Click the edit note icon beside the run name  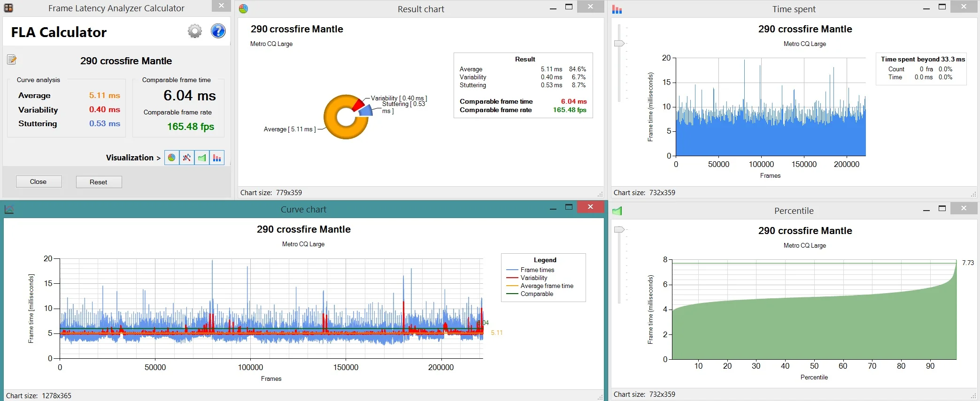click(x=12, y=60)
